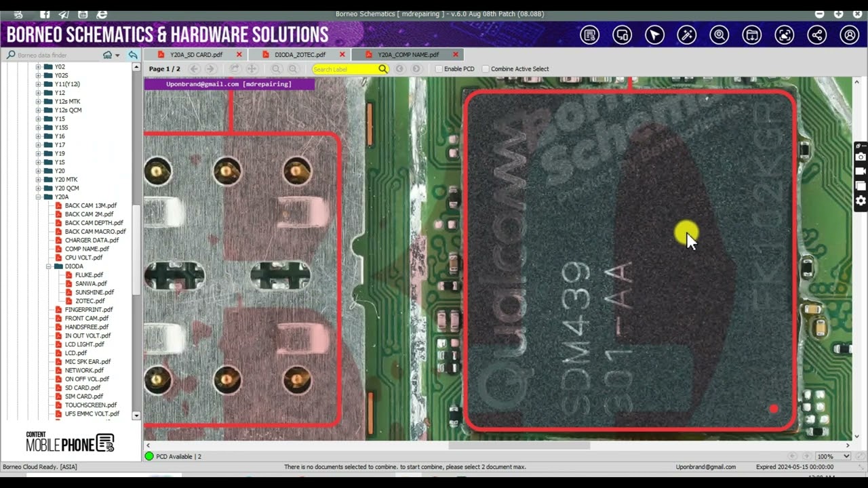Click the file tree scroll down arrow
Viewport: 868px width, 488px height.
tap(136, 415)
